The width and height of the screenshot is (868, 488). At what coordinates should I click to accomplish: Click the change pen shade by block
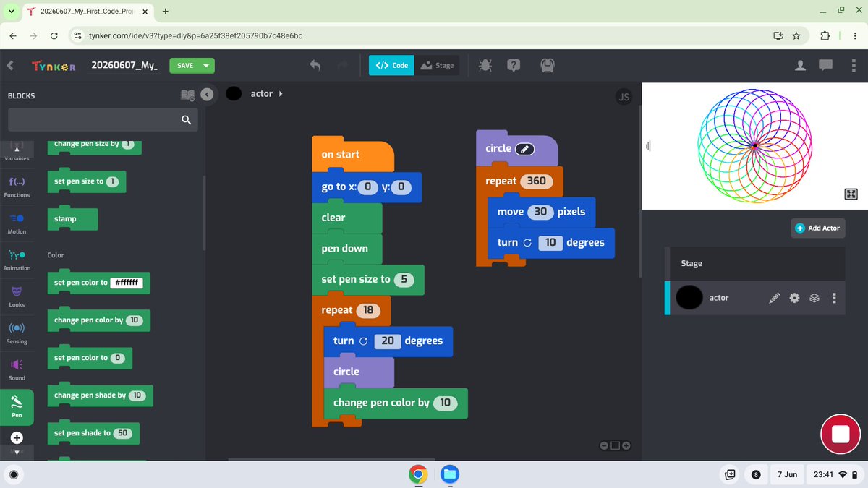click(100, 395)
